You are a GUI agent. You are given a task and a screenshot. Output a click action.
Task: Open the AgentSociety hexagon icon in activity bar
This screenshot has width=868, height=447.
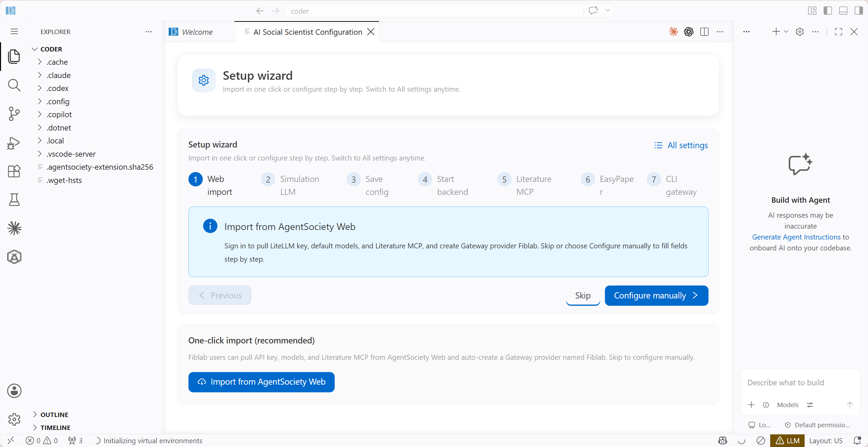point(14,257)
